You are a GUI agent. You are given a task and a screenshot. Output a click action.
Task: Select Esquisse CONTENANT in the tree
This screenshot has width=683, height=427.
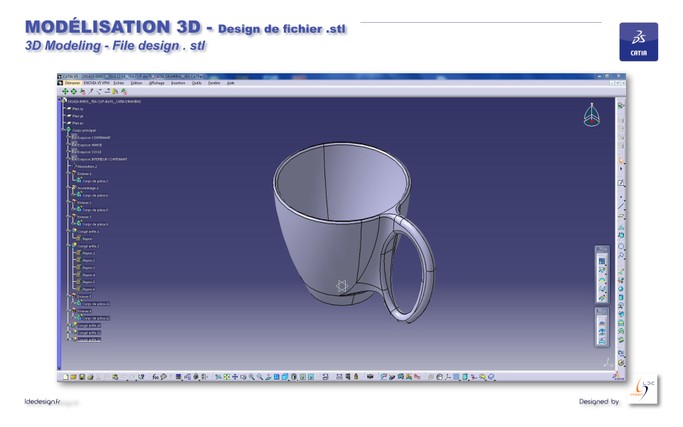point(93,138)
